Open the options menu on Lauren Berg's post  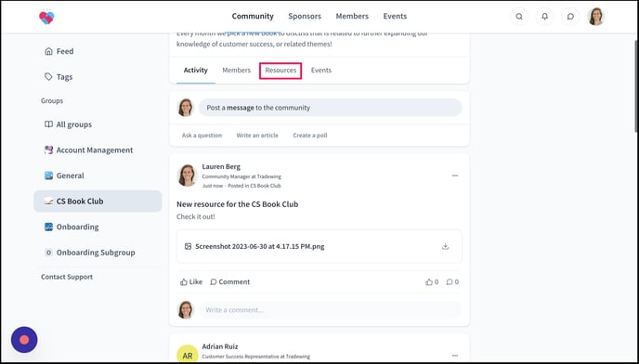click(455, 175)
